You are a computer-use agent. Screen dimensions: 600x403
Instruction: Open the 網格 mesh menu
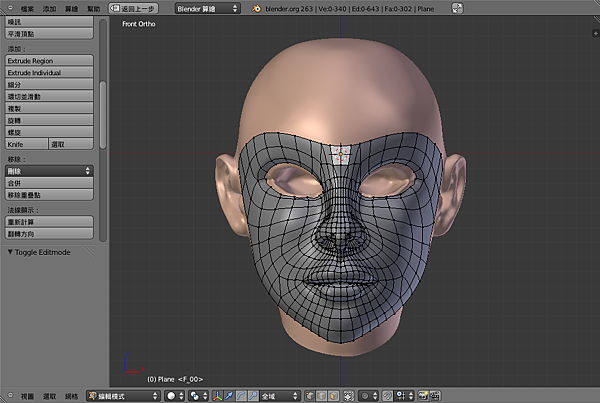click(71, 396)
